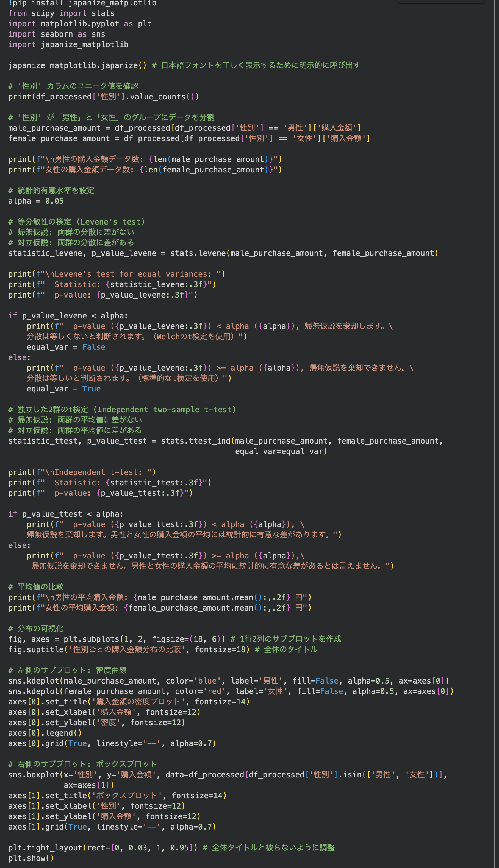The height and width of the screenshot is (868, 499).
Task: Click '# 右側のサブプロット: ボックスプロット' comment
Action: click(82, 764)
